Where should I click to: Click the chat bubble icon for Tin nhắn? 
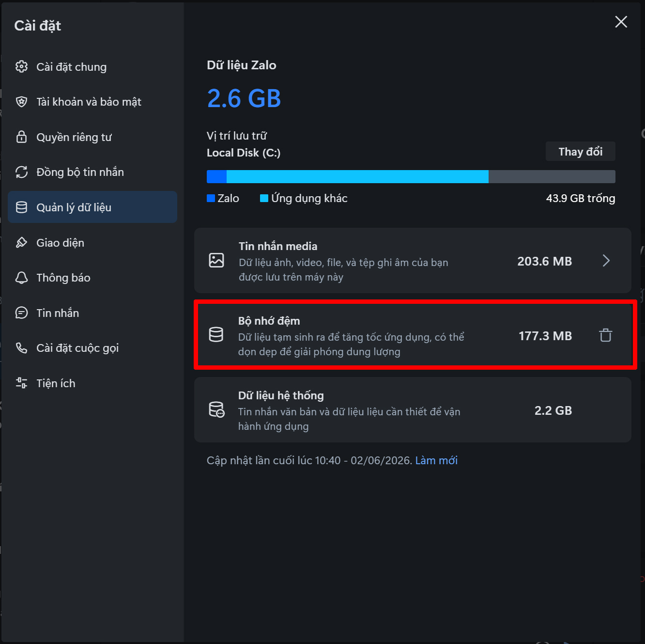(21, 313)
